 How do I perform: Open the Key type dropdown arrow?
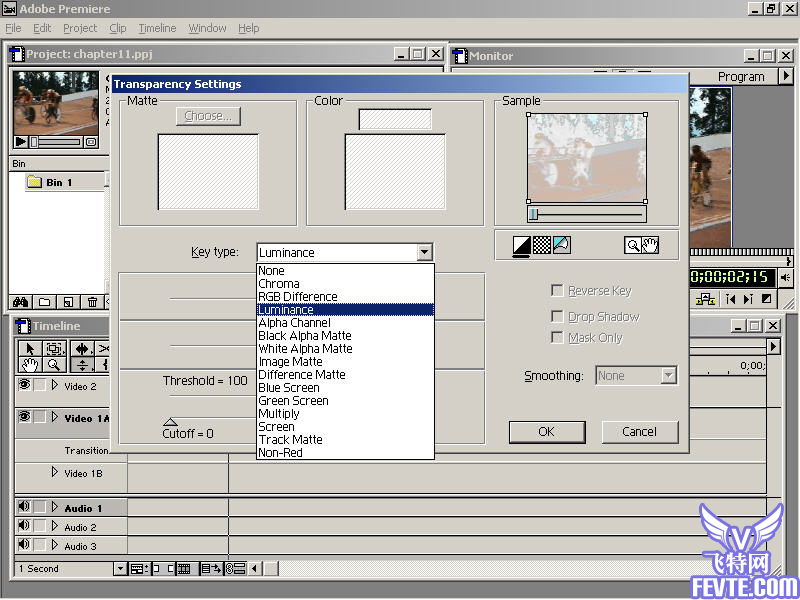click(x=424, y=252)
